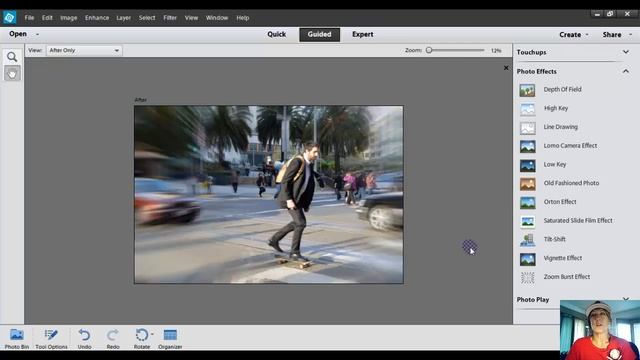Click the Vignette Effect thumbnail
Image resolution: width=640 pixels, height=360 pixels.
click(527, 258)
